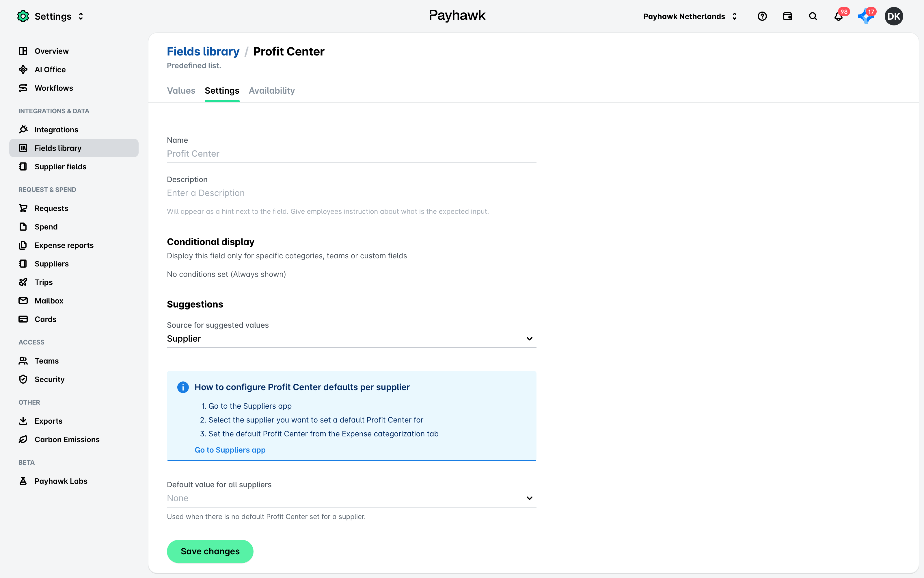Viewport: 924px width, 578px height.
Task: Click the blue info icon in hint box
Action: (x=183, y=387)
